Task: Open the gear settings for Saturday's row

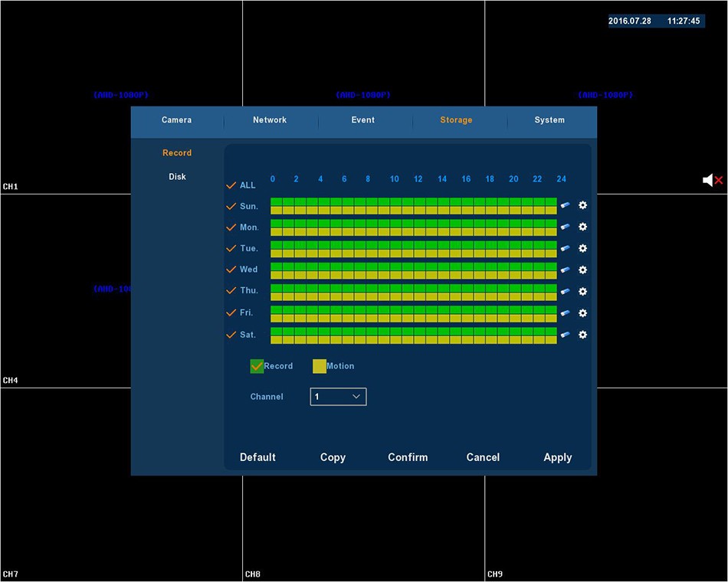Action: tap(582, 335)
